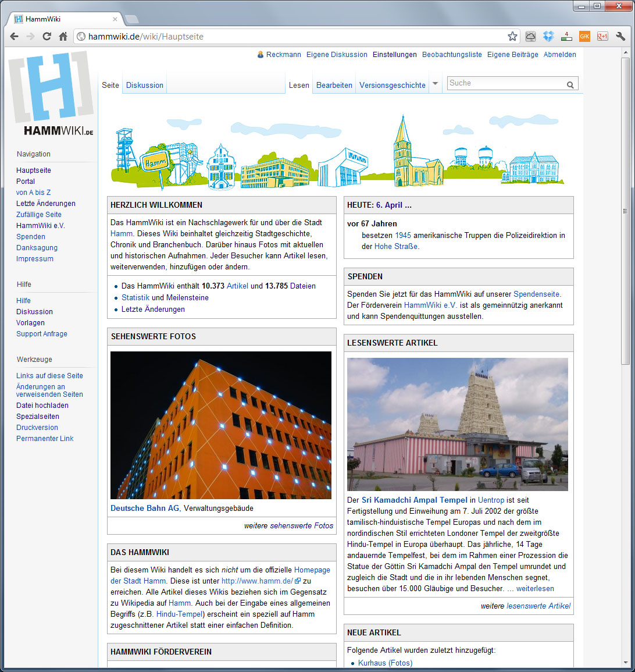This screenshot has height=672, width=635.
Task: Click the browser home icon
Action: pyautogui.click(x=63, y=37)
